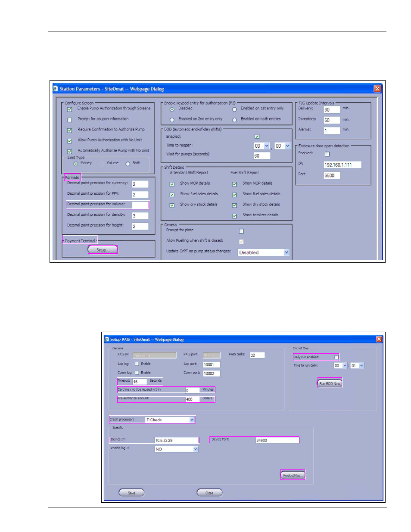Select Enabled on both entries
The height and width of the screenshot is (532, 411).
pos(234,120)
